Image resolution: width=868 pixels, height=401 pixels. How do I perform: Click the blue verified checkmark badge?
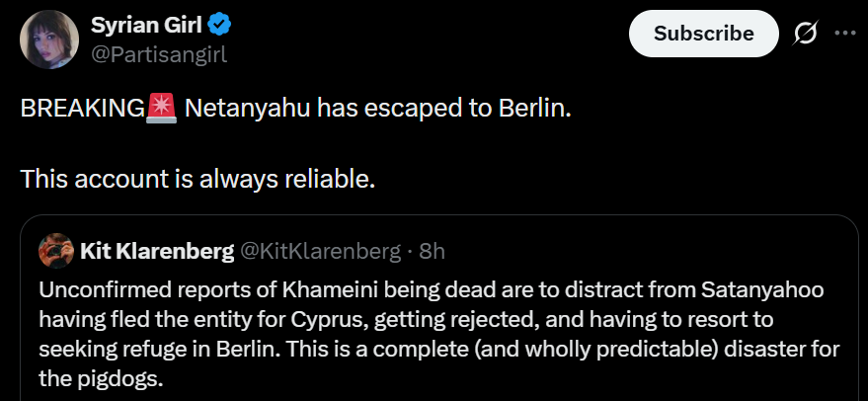point(223,23)
